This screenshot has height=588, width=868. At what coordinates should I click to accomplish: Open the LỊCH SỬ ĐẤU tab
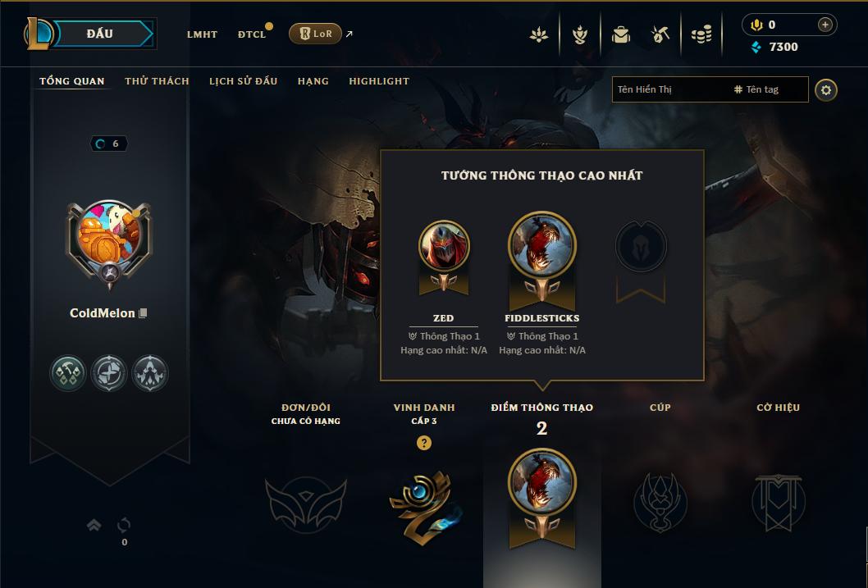tap(243, 81)
